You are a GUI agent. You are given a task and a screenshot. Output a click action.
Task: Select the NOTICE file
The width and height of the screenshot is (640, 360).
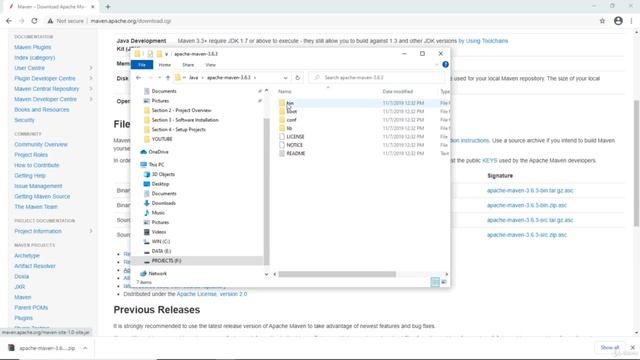(x=294, y=145)
